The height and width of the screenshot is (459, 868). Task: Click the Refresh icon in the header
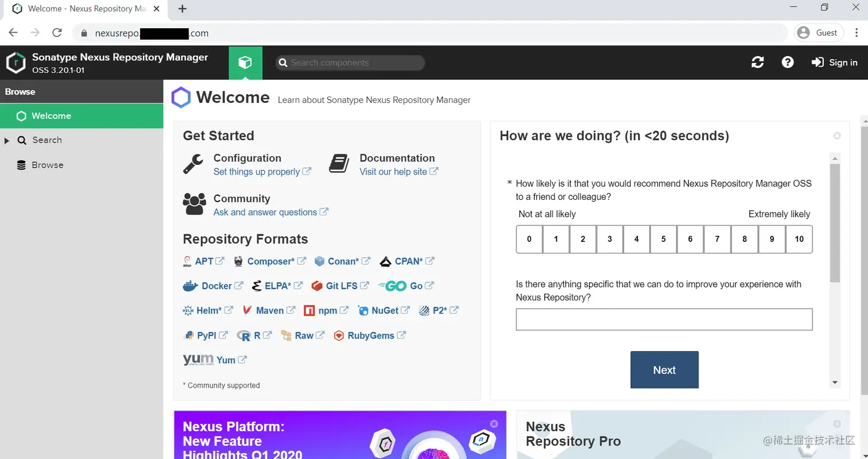click(x=758, y=63)
